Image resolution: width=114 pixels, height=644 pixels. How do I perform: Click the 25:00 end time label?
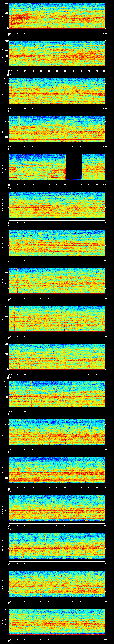pyautogui.click(x=105, y=412)
